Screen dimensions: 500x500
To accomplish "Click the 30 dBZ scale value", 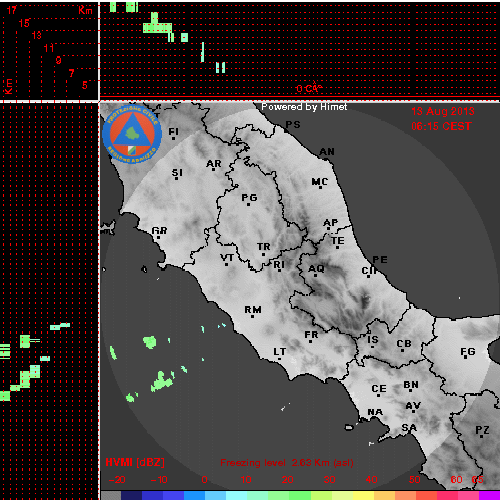I will (329, 480).
